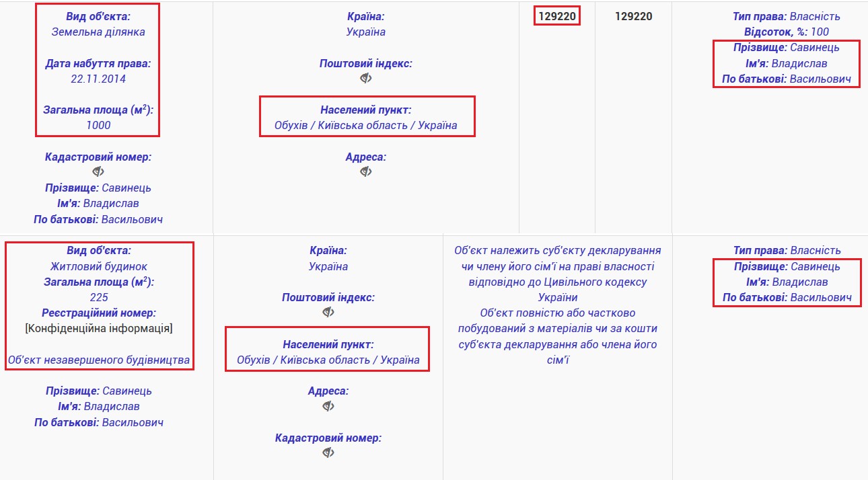Click hidden-eye icon under land plot's Адреса
This screenshot has height=480, width=868.
click(366, 171)
